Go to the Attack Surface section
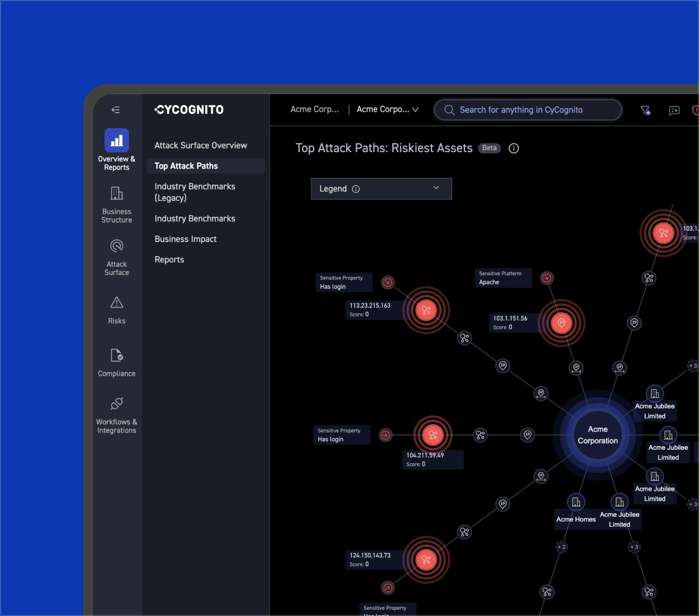The width and height of the screenshot is (699, 616). pos(116,257)
